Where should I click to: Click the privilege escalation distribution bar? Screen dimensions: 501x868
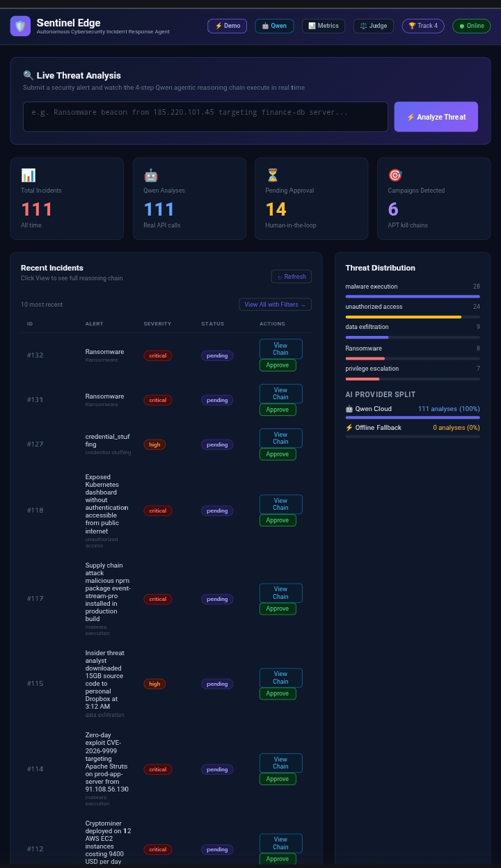413,379
